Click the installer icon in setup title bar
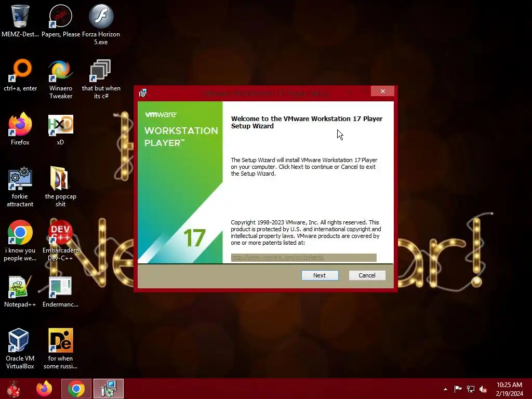The height and width of the screenshot is (399, 532). click(143, 92)
